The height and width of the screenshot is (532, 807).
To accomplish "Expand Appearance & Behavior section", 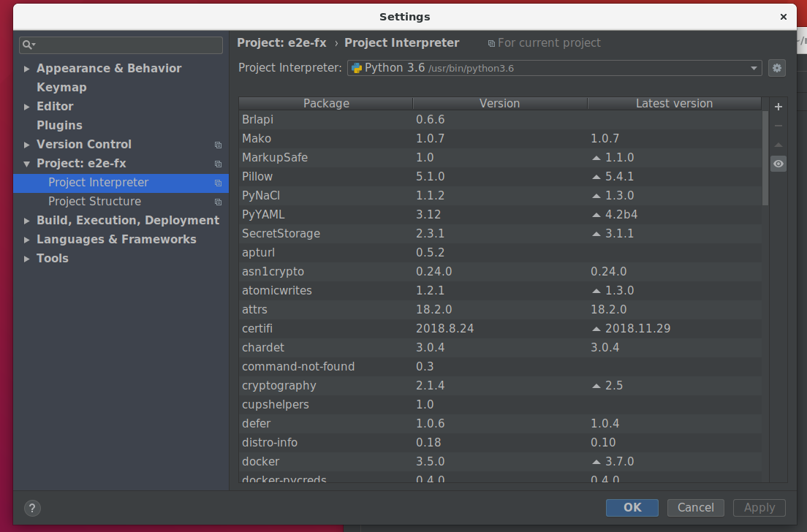I will tap(27, 69).
